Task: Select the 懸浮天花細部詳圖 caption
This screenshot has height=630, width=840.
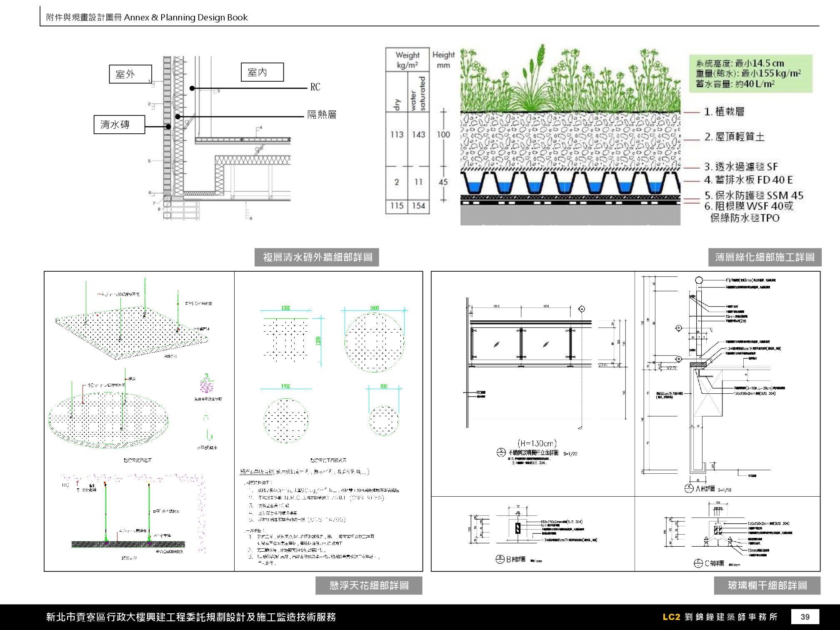Action: click(368, 585)
